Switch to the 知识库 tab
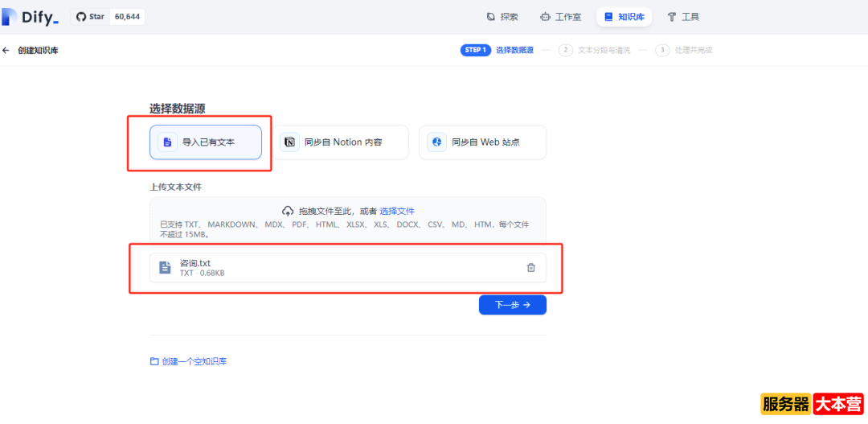Image resolution: width=868 pixels, height=424 pixels. click(x=624, y=17)
